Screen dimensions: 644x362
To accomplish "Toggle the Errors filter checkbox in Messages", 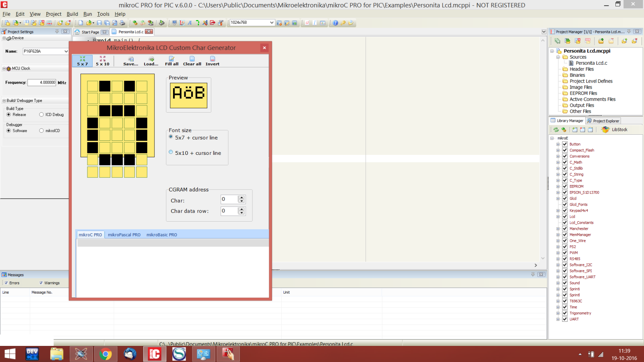I will pyautogui.click(x=6, y=283).
